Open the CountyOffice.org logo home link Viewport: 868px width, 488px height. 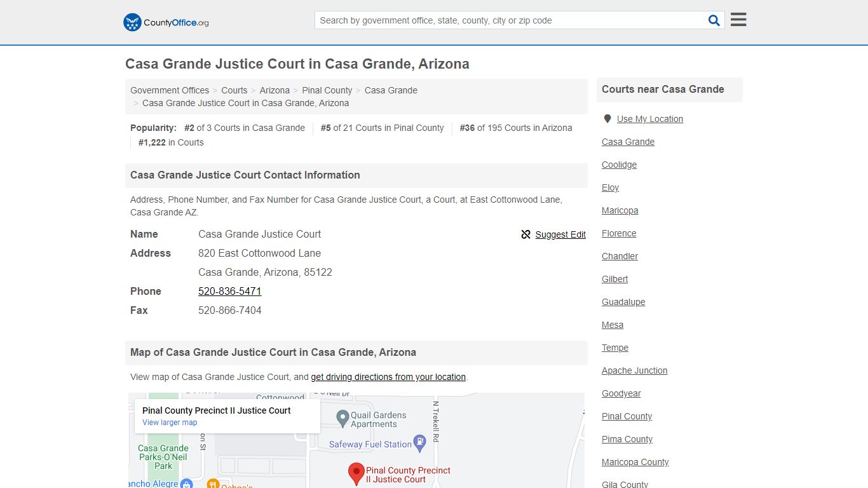[166, 22]
